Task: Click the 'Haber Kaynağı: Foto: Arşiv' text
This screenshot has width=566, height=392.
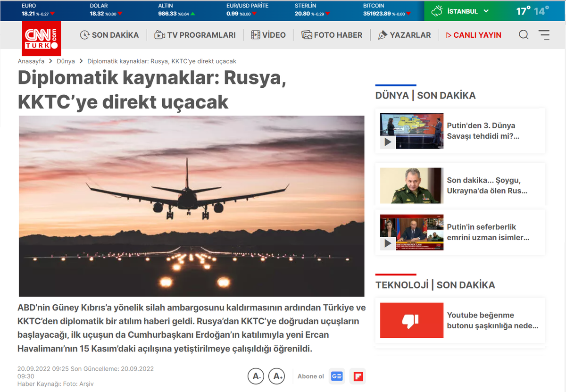Action: (56, 384)
